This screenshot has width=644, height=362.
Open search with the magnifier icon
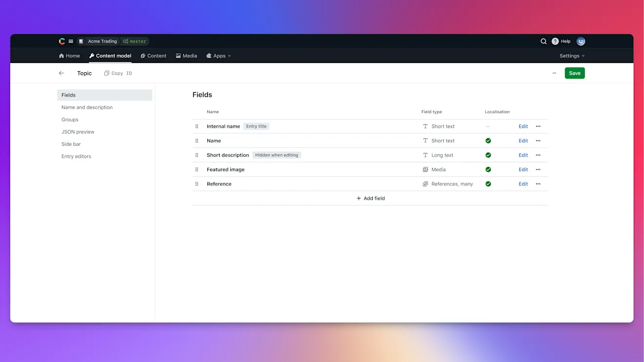pos(543,41)
